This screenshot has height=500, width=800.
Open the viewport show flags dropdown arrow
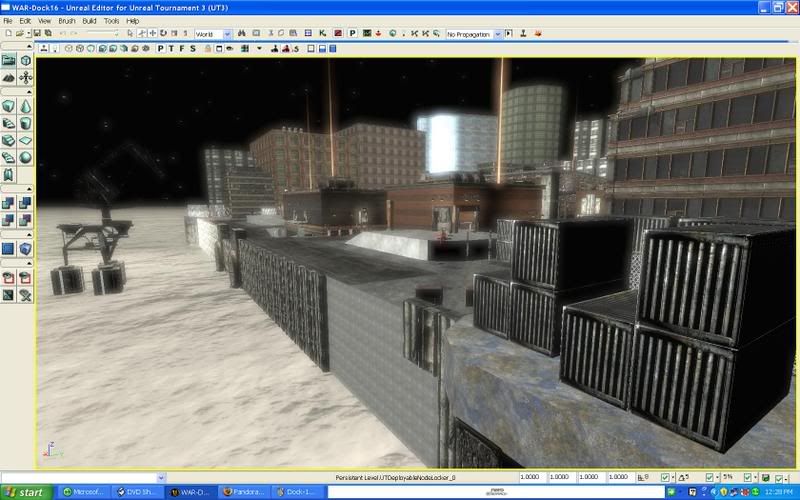(259, 48)
